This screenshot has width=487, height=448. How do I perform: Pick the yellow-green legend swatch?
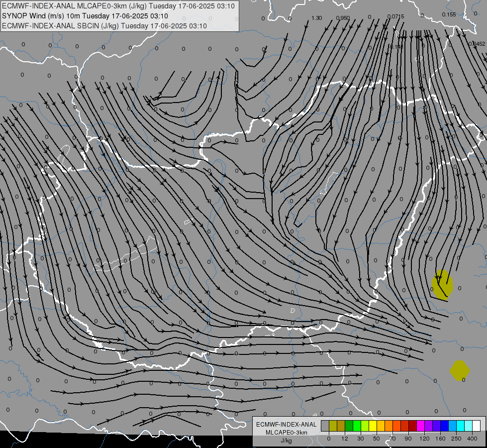pyautogui.click(x=365, y=426)
